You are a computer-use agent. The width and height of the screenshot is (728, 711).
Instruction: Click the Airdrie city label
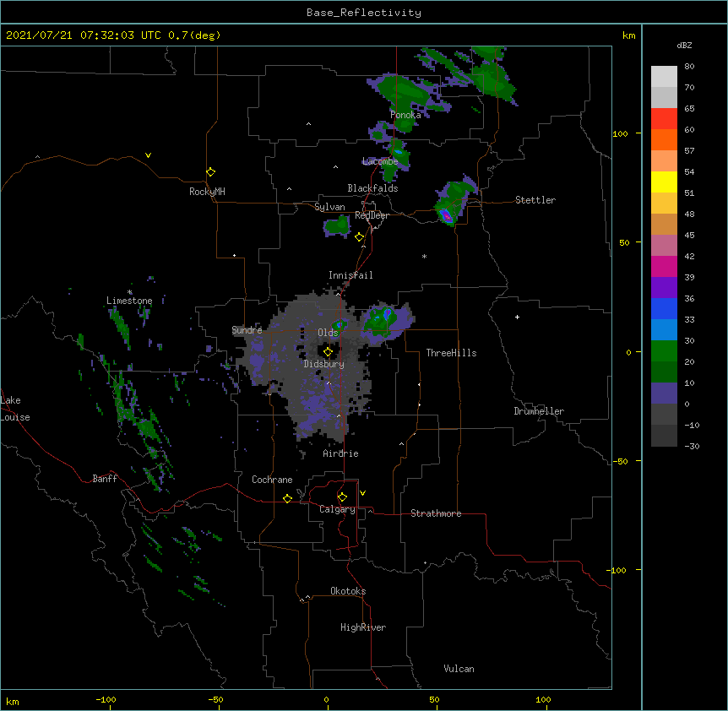(340, 453)
